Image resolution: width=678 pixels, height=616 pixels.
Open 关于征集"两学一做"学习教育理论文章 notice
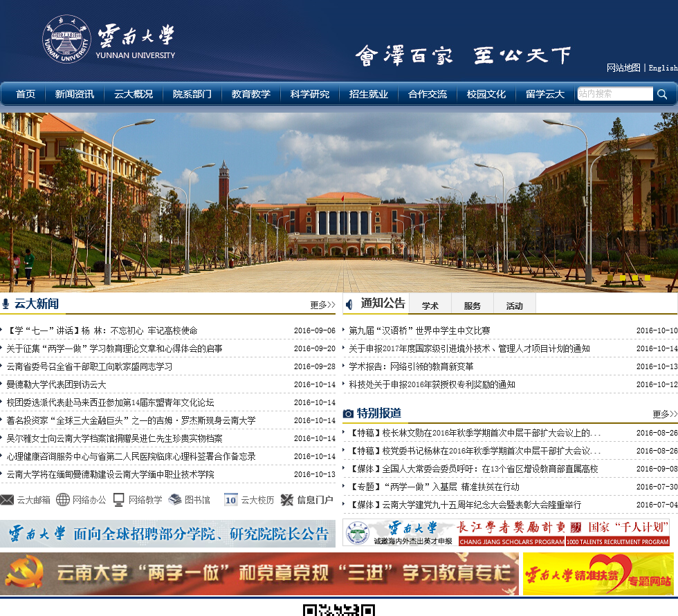point(114,348)
